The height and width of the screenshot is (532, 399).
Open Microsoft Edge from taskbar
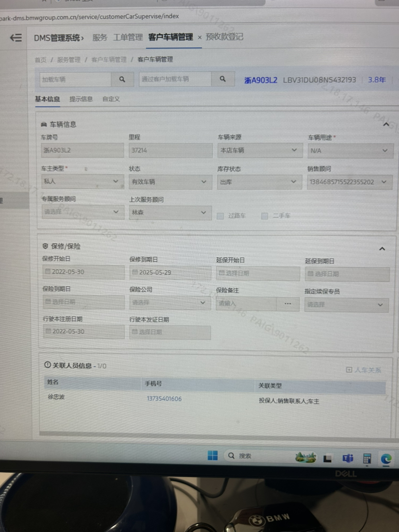click(x=386, y=458)
